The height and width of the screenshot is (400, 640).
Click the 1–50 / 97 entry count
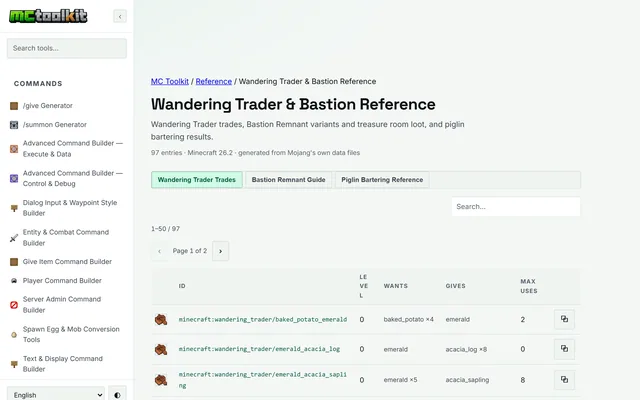click(x=165, y=229)
